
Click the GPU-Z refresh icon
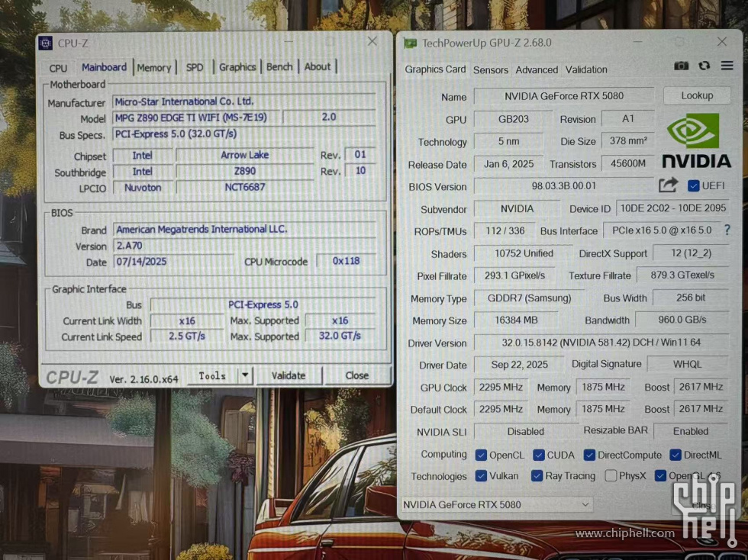(x=704, y=66)
